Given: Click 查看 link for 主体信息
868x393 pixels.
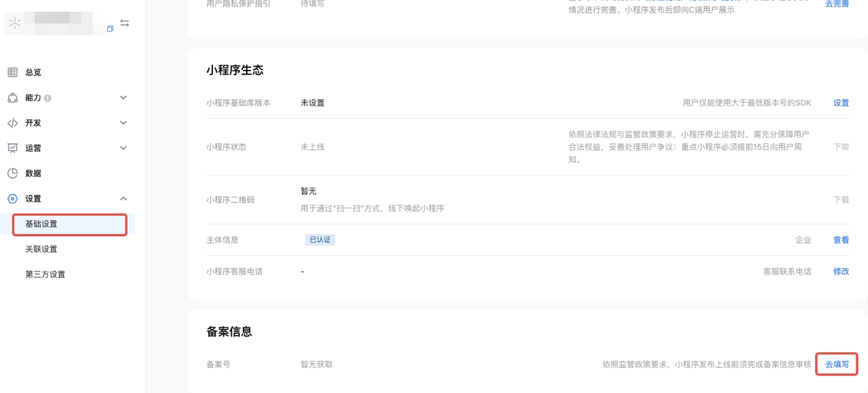Looking at the screenshot, I should click(841, 240).
